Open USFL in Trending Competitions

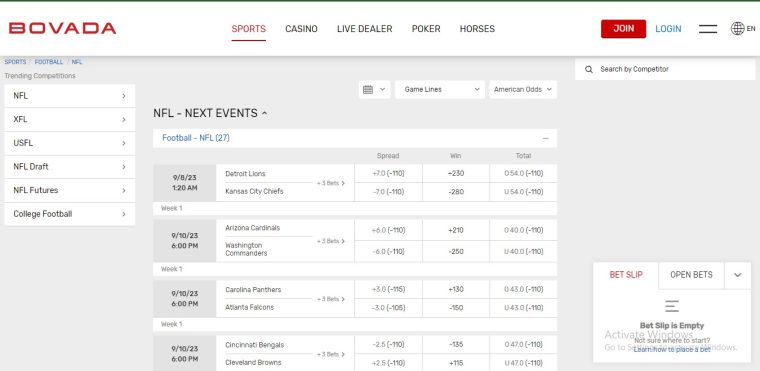[70, 144]
